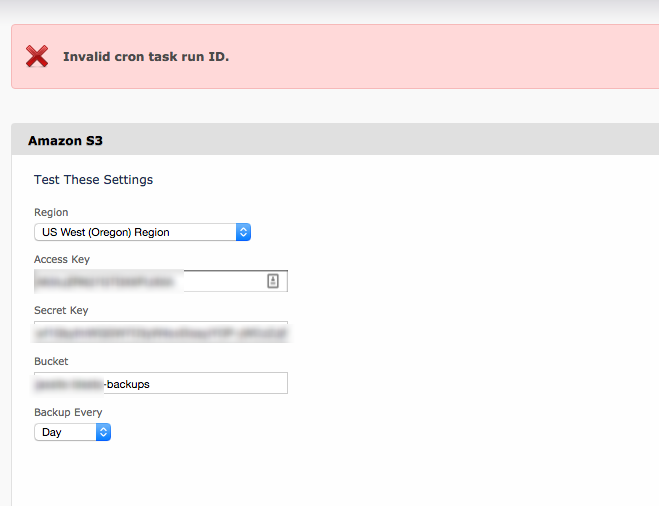The width and height of the screenshot is (659, 506).
Task: Click the Secret Key label
Action: 61,310
